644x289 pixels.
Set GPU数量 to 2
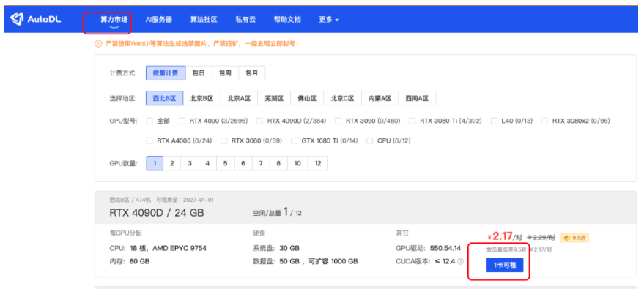tap(172, 163)
